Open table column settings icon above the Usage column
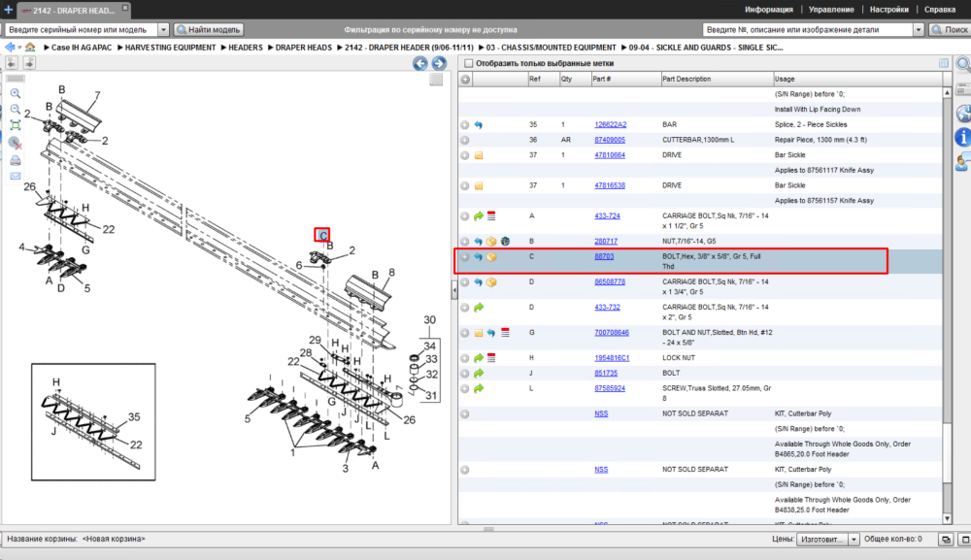Image resolution: width=971 pixels, height=560 pixels. click(x=943, y=63)
